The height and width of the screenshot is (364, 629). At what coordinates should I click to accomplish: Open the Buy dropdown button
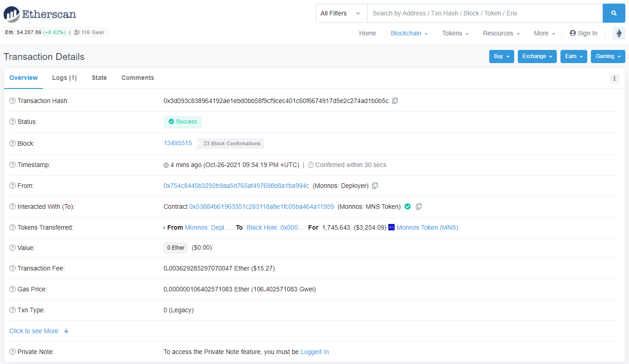tap(501, 56)
